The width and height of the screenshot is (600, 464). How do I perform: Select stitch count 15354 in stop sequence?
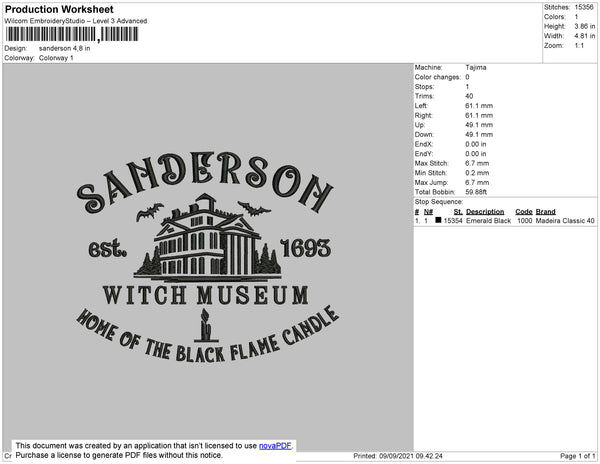pos(453,221)
